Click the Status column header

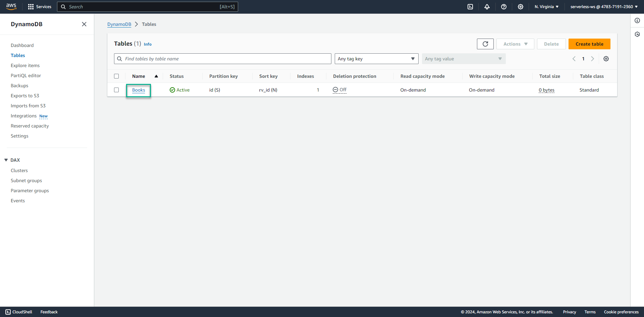click(177, 76)
